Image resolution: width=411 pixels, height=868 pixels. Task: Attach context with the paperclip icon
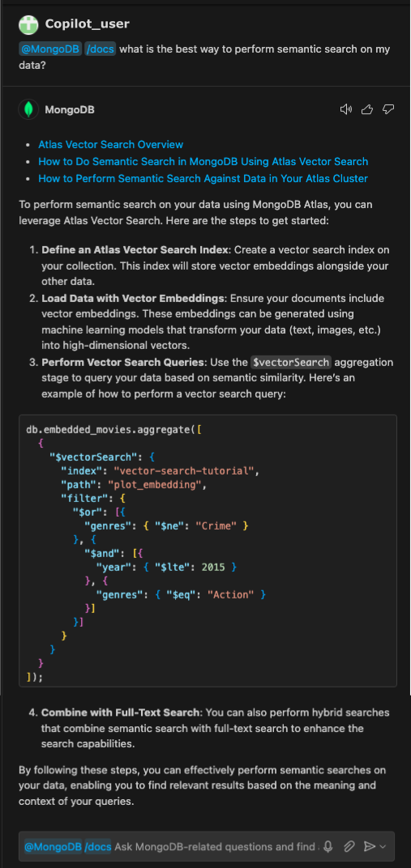349,846
